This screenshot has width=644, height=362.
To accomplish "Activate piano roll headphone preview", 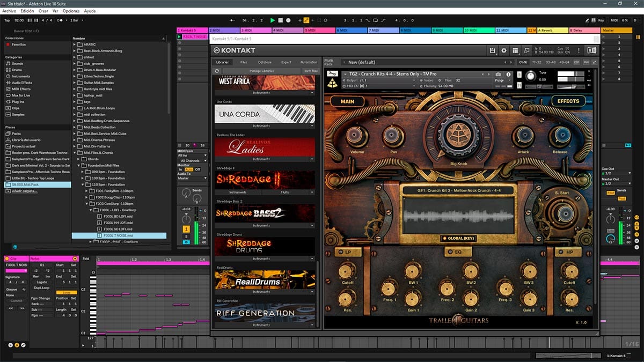I will pos(93,272).
